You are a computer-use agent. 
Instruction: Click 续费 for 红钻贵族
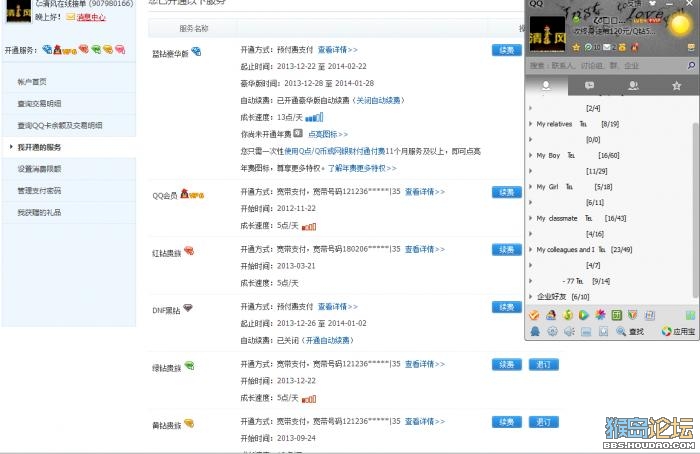(x=507, y=250)
